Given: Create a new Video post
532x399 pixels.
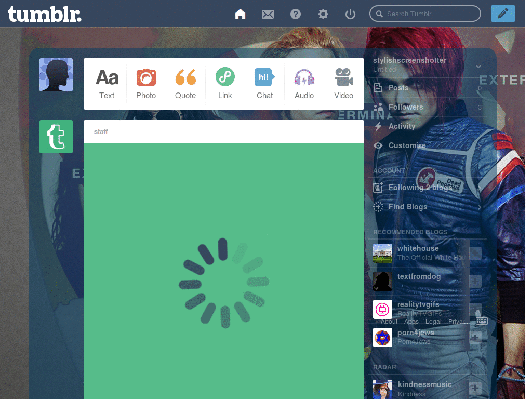Looking at the screenshot, I should pos(344,84).
